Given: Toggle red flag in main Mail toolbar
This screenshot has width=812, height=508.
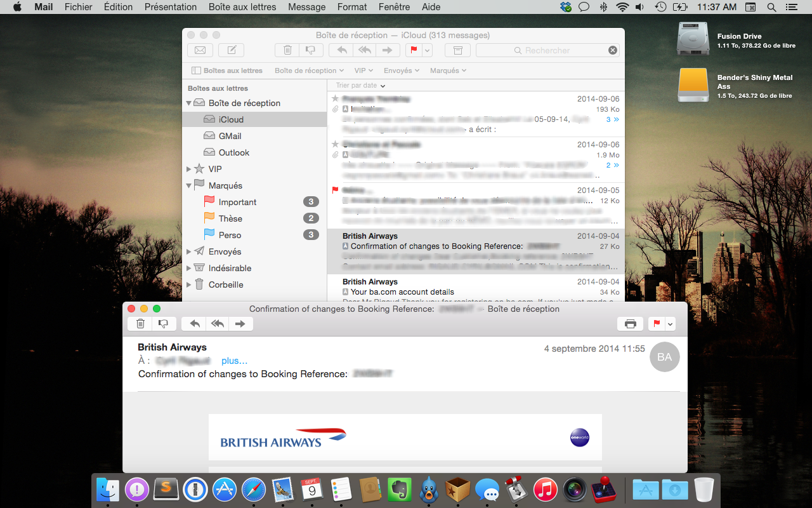Looking at the screenshot, I should tap(414, 50).
